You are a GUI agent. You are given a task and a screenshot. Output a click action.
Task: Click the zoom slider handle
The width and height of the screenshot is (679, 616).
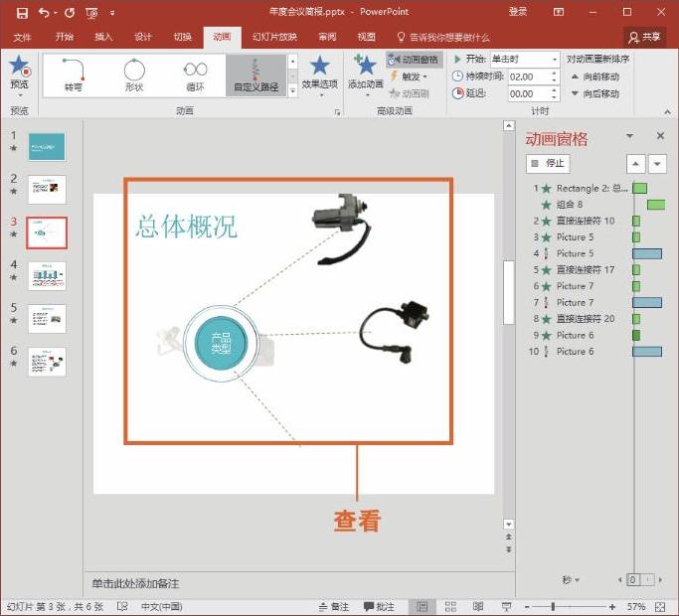[553, 607]
